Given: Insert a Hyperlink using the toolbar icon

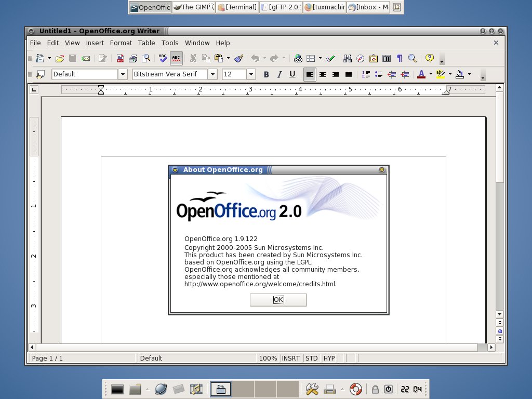Looking at the screenshot, I should click(x=298, y=58).
